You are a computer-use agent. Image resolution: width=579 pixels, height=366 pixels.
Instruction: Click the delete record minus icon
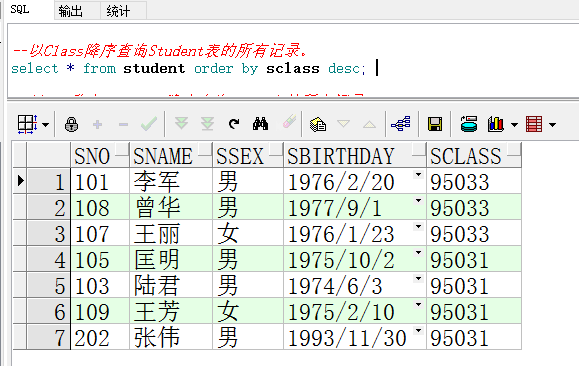123,125
